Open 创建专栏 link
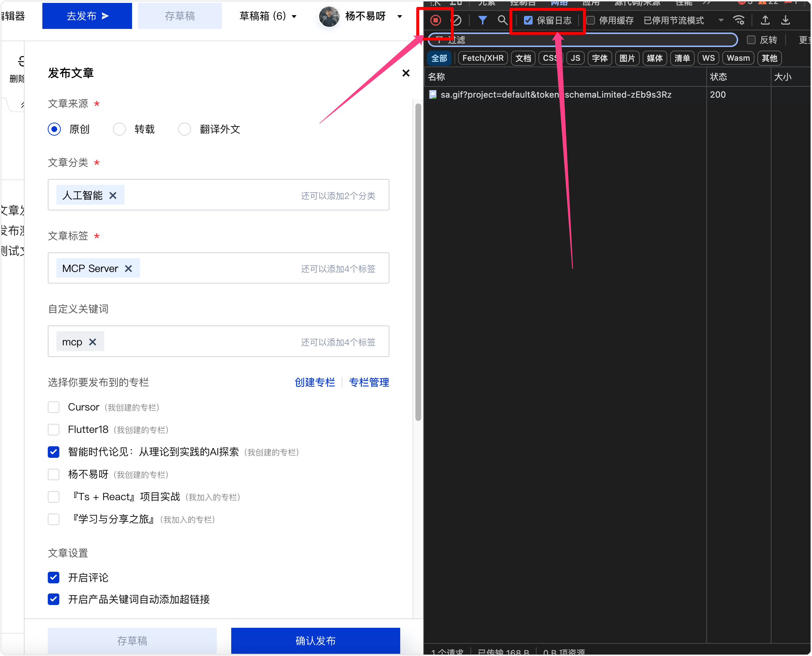The width and height of the screenshot is (812, 656). (314, 382)
